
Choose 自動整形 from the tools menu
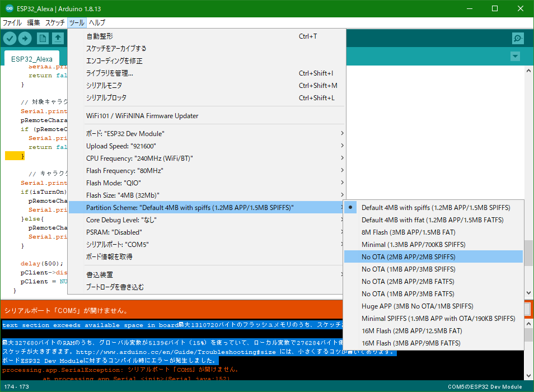click(207, 36)
